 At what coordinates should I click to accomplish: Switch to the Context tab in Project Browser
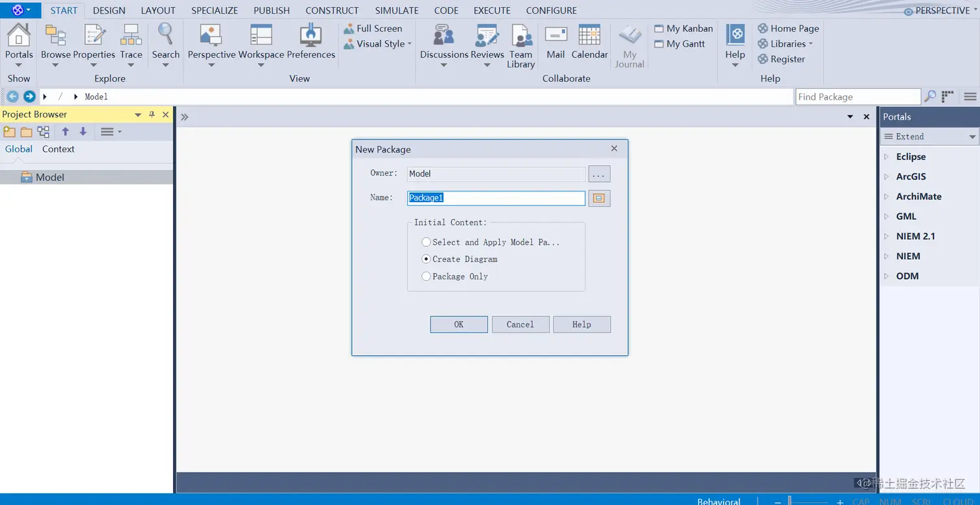[x=58, y=149]
